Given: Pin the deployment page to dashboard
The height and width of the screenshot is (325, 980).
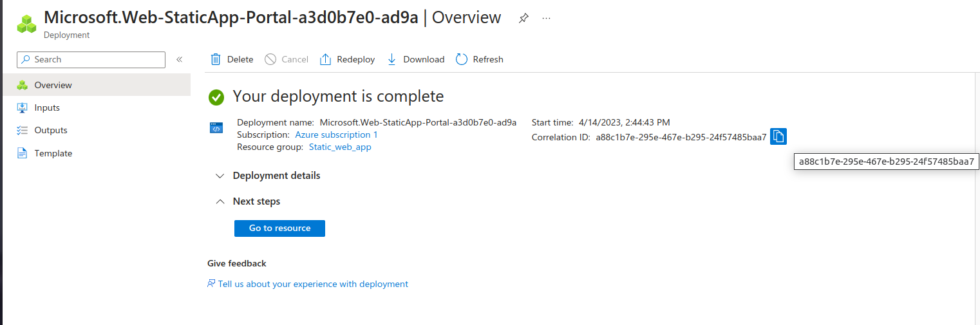Looking at the screenshot, I should (x=524, y=19).
